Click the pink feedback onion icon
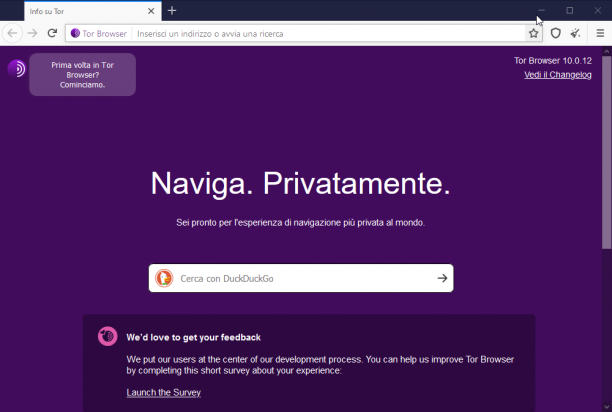612x412 pixels. click(x=107, y=336)
